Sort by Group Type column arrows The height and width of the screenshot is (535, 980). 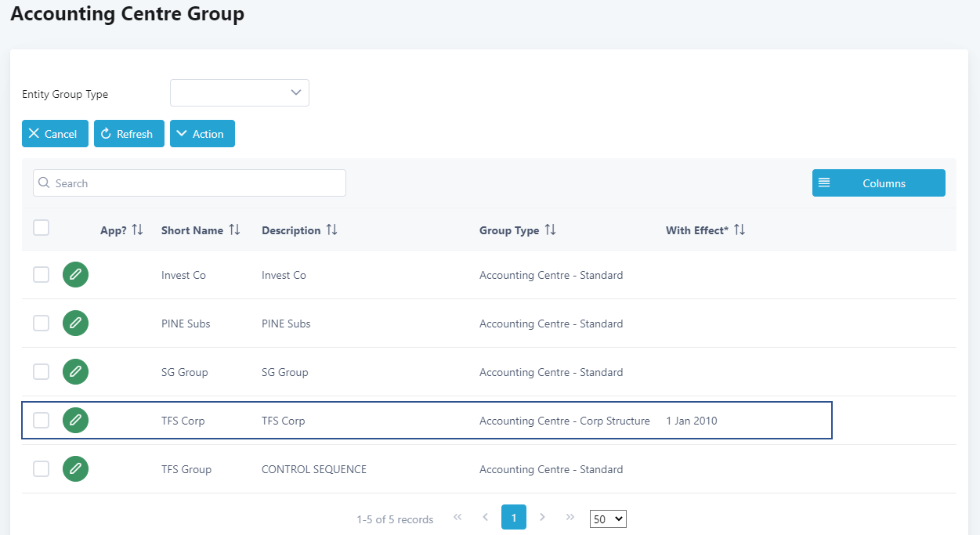coord(550,230)
